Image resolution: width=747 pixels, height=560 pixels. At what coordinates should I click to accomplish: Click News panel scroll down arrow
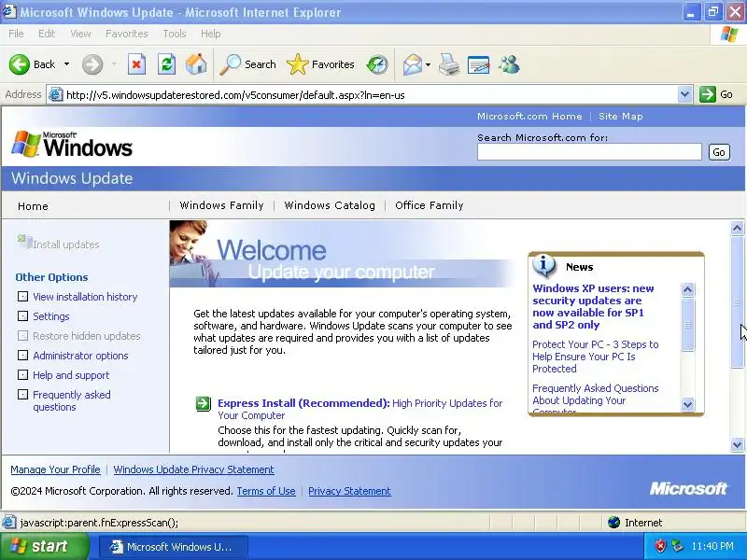coord(687,404)
